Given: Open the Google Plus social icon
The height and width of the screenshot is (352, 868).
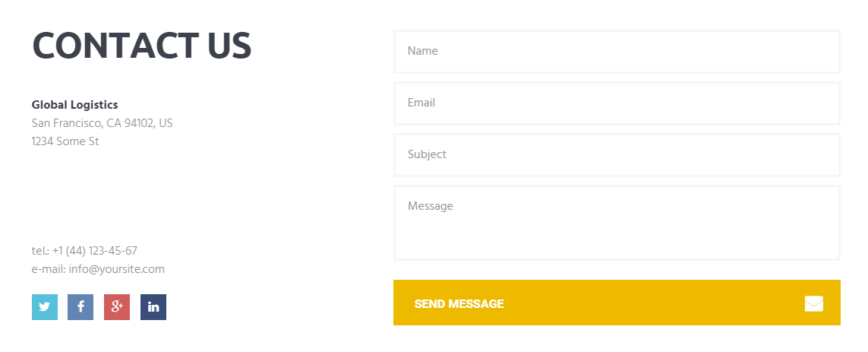Looking at the screenshot, I should click(117, 307).
